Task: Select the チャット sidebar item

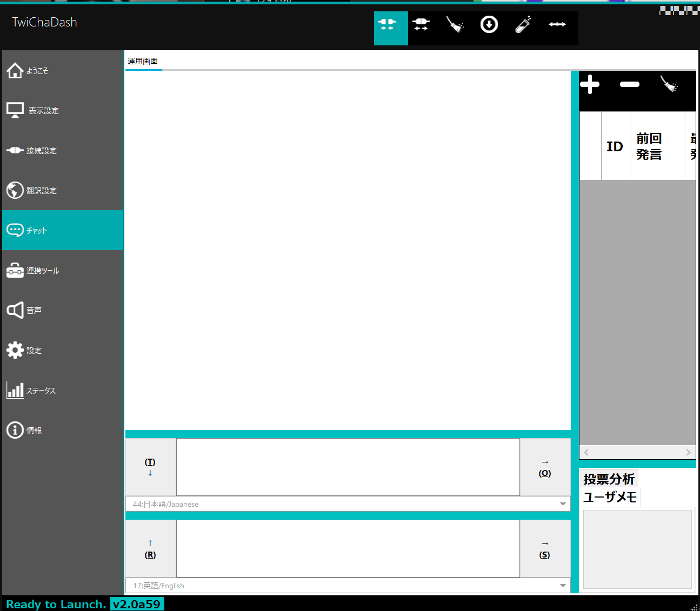Action: 63,231
